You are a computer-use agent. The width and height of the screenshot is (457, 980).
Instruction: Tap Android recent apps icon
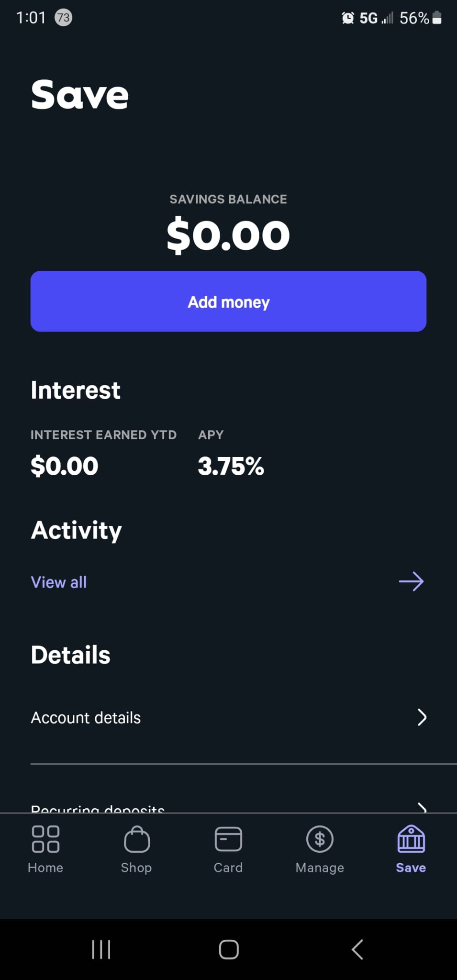[x=101, y=949]
